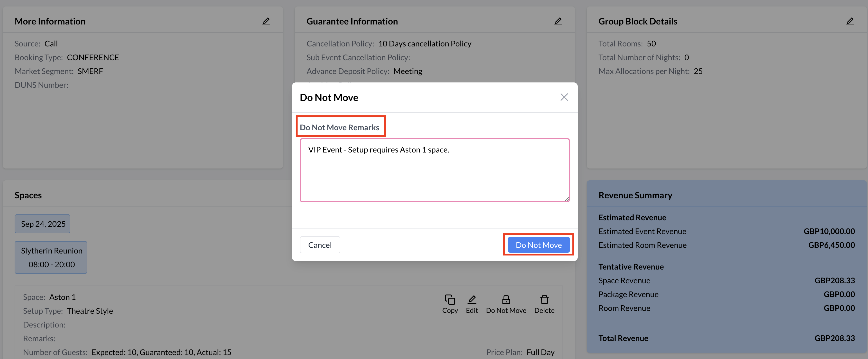Select the Sep 24, 2025 date tab
The image size is (868, 359).
point(43,224)
